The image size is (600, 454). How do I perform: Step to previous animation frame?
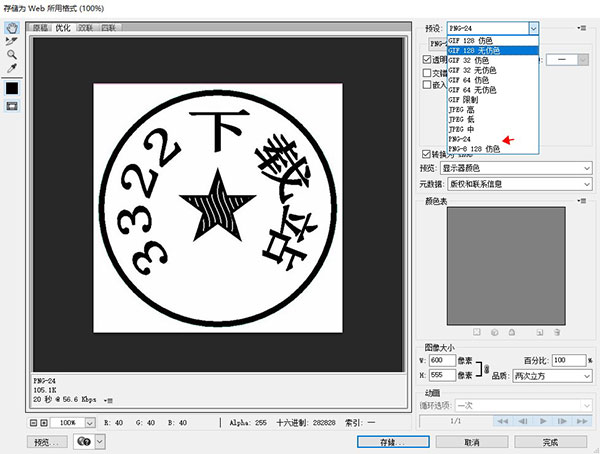coord(523,421)
